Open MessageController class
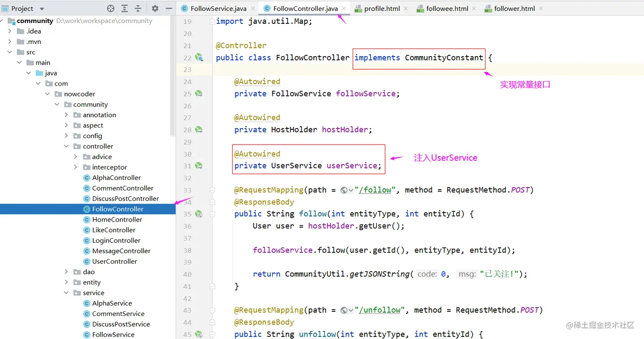This screenshot has width=644, height=339. pyautogui.click(x=121, y=251)
